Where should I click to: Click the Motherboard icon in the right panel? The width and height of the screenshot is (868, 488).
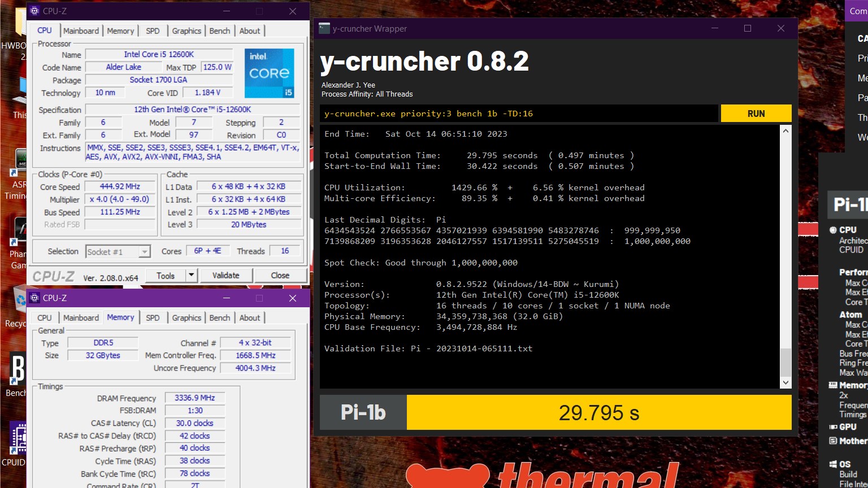point(833,441)
